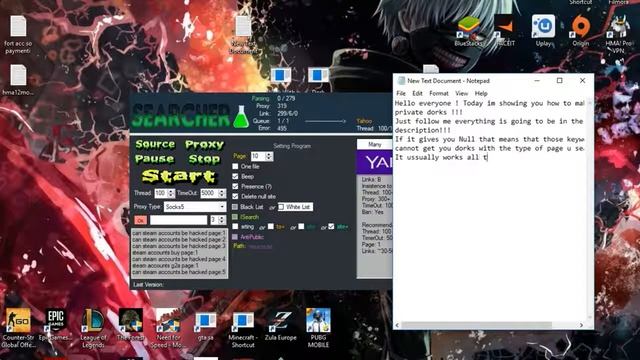Click the Thread stepper arrows next to 100
640x360 pixels.
[x=171, y=193]
